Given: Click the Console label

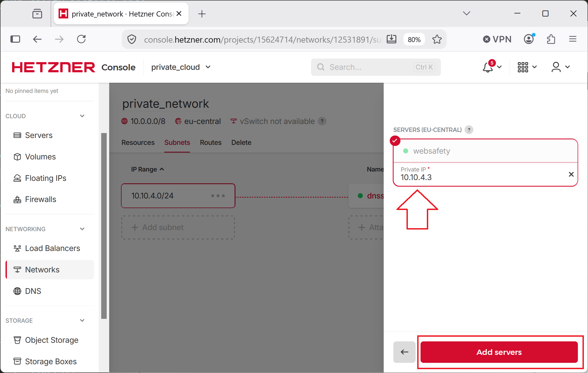Looking at the screenshot, I should [x=119, y=67].
